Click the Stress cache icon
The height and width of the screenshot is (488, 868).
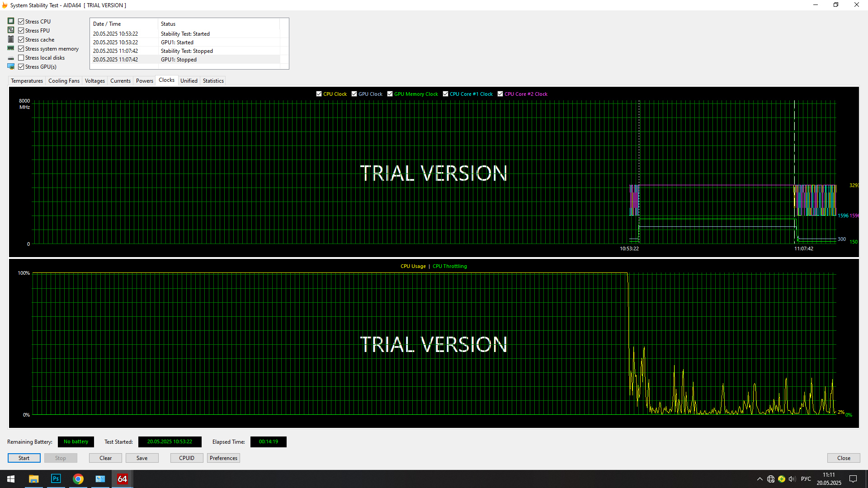tap(11, 39)
